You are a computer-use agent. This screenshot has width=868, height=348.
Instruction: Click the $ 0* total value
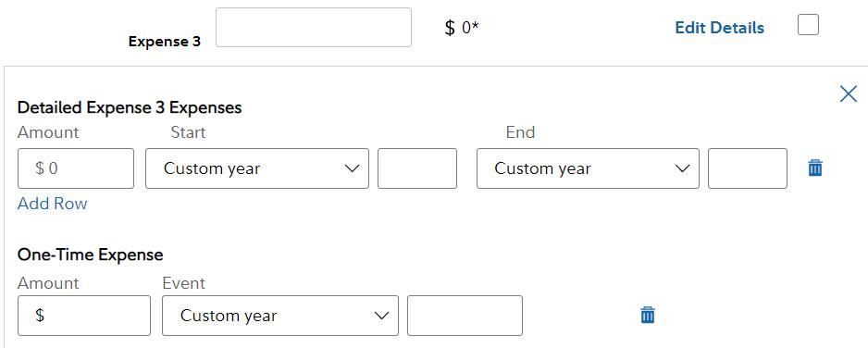pos(463,28)
